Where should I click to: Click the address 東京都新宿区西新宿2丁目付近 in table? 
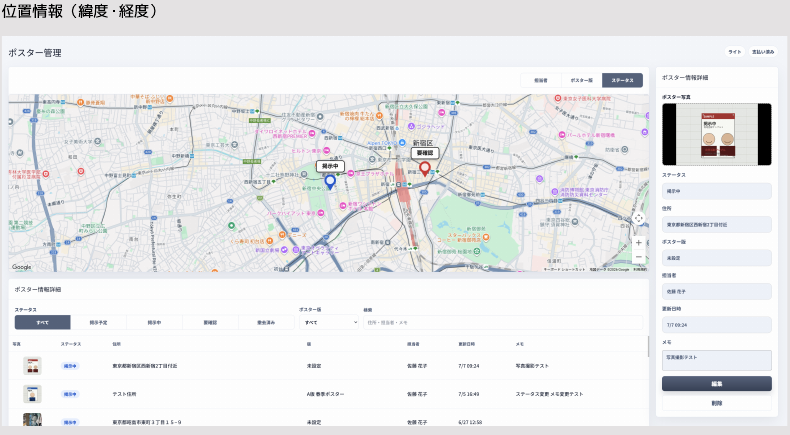[x=145, y=366]
